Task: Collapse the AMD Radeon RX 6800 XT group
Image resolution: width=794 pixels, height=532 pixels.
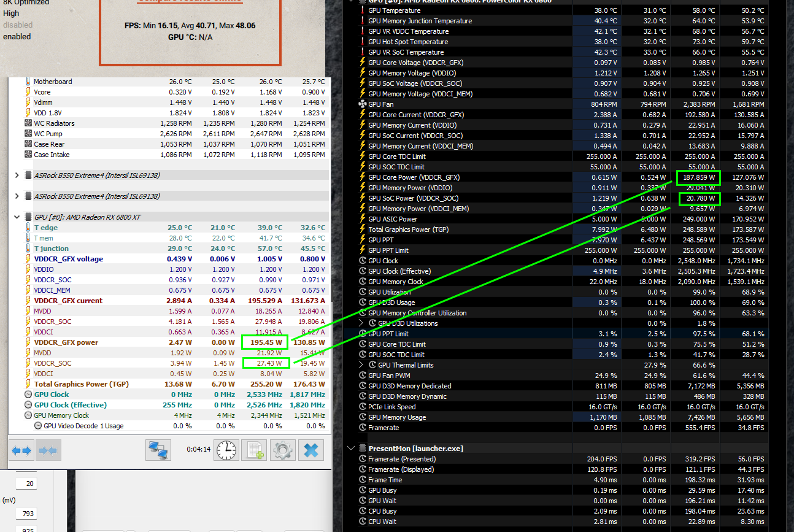Action: point(17,217)
